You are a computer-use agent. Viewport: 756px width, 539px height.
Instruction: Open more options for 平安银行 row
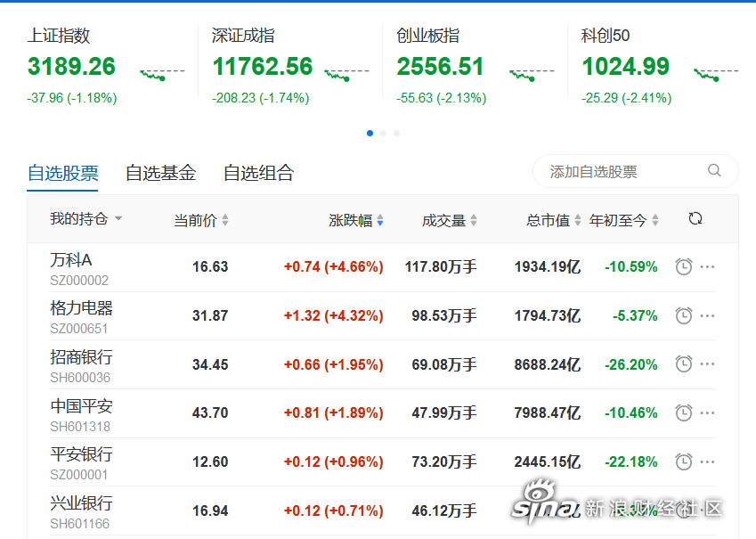[707, 461]
